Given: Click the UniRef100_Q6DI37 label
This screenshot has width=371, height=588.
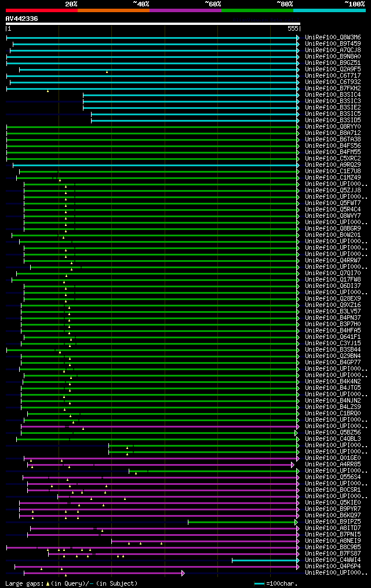Looking at the screenshot, I should [333, 286].
